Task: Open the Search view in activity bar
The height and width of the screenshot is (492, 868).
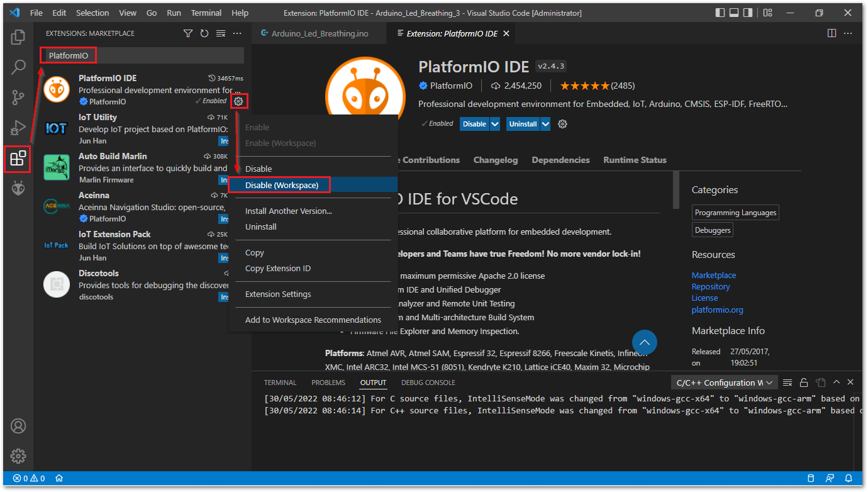Action: (x=18, y=67)
